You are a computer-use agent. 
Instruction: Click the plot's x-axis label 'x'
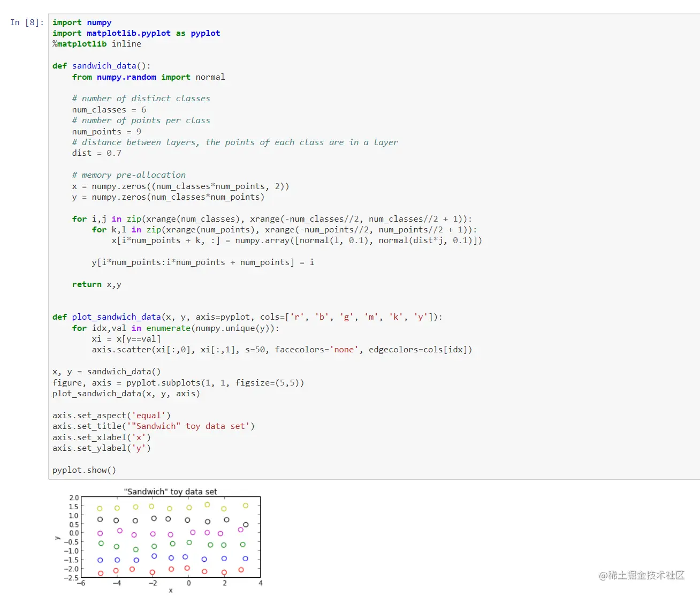point(171,591)
